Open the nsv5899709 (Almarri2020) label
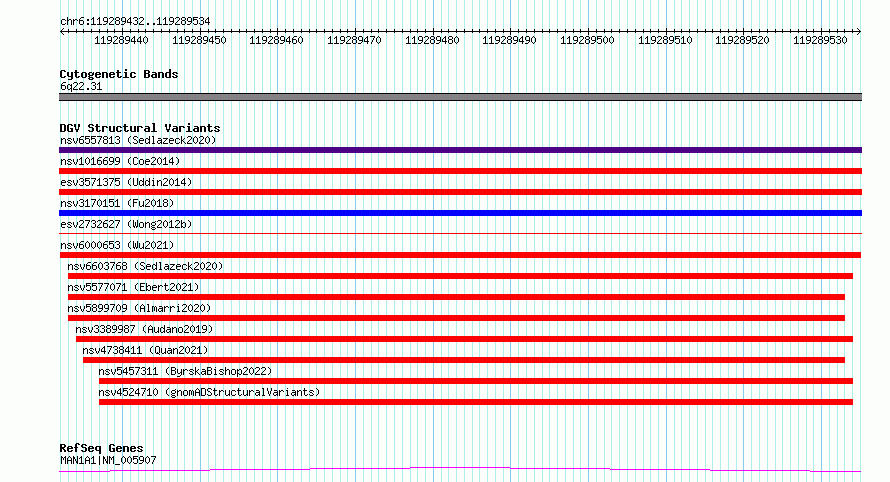 [x=139, y=308]
